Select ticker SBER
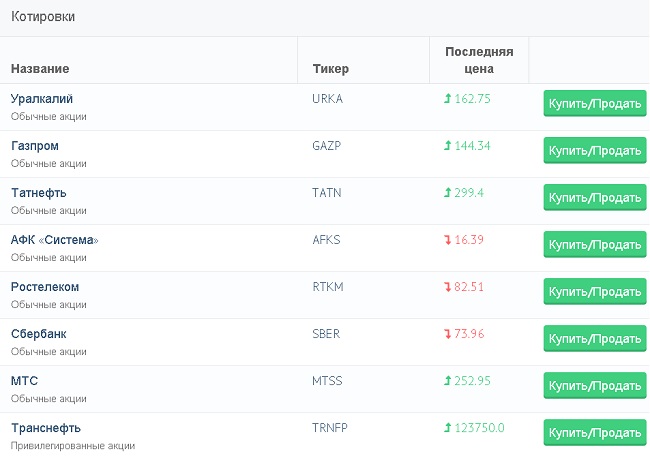 tap(326, 334)
